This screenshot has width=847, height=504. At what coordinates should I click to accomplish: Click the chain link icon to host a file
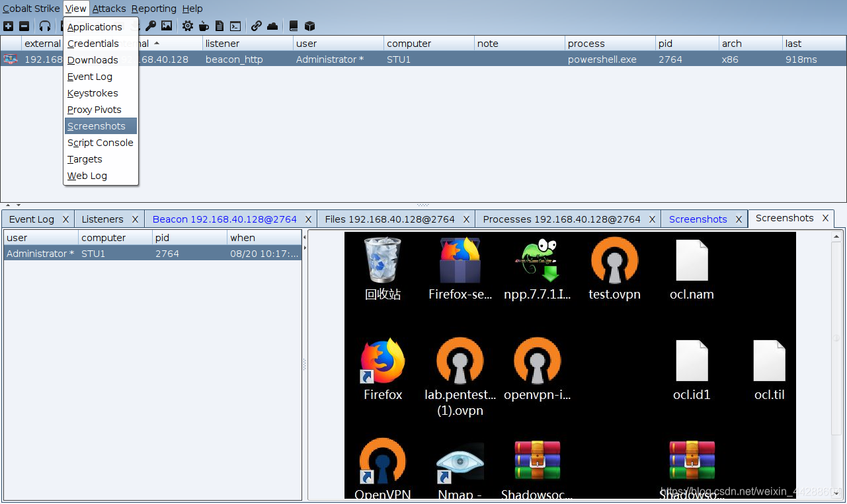tap(257, 26)
